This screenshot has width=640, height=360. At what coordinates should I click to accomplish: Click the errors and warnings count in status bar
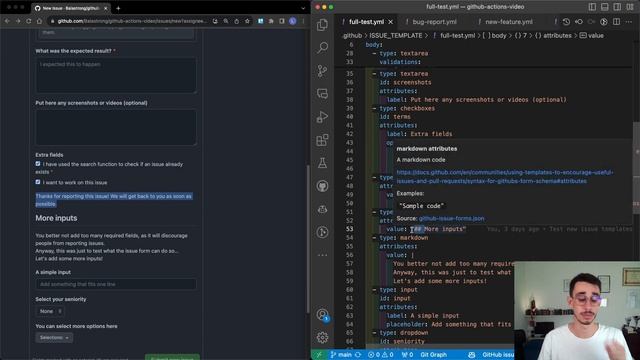pyautogui.click(x=380, y=355)
